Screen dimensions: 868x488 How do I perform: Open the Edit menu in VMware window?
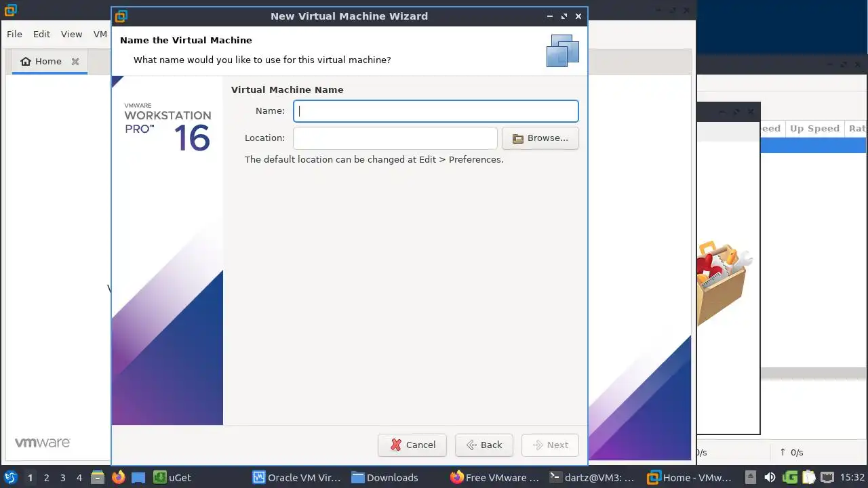click(41, 34)
